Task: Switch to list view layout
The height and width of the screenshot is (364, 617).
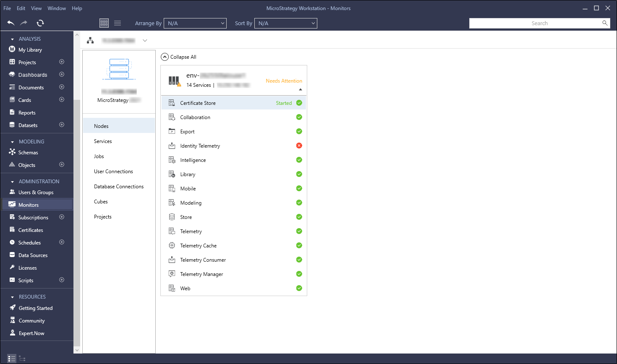Action: click(118, 23)
